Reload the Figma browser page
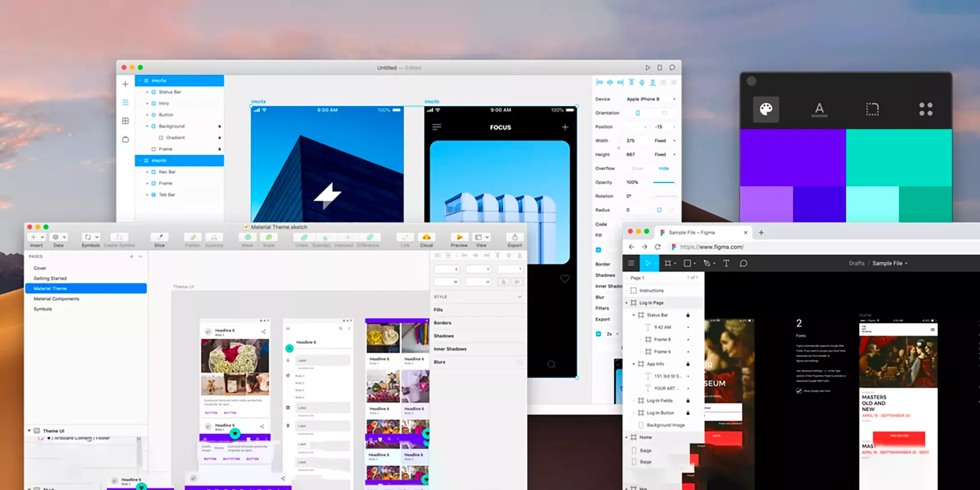 pos(658,247)
